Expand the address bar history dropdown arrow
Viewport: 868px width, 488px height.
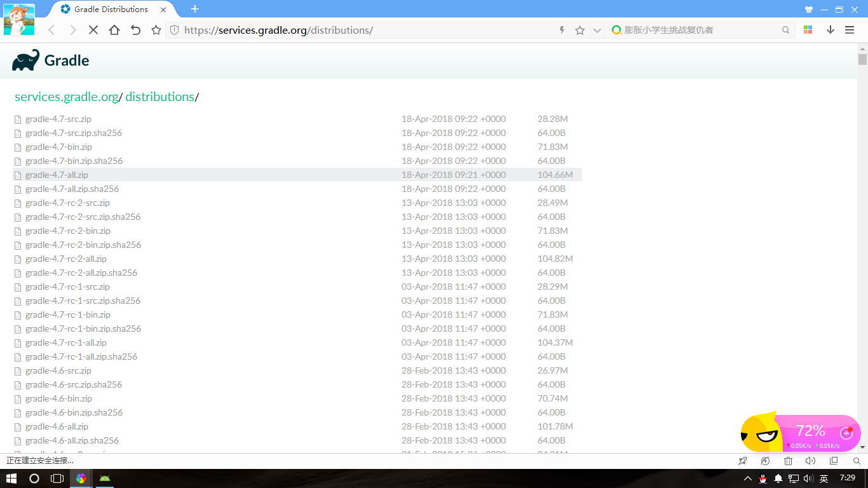pos(597,30)
